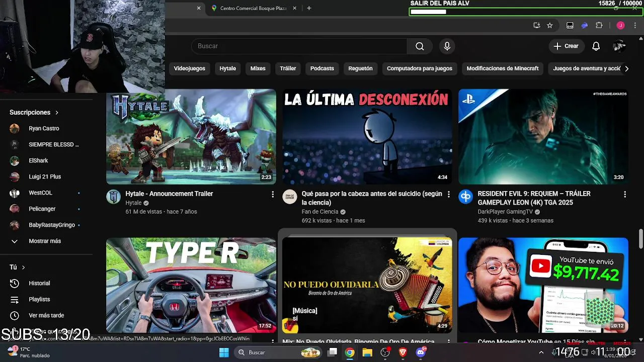
Task: Open more options for Resident Evil 9 video
Action: pos(625,194)
